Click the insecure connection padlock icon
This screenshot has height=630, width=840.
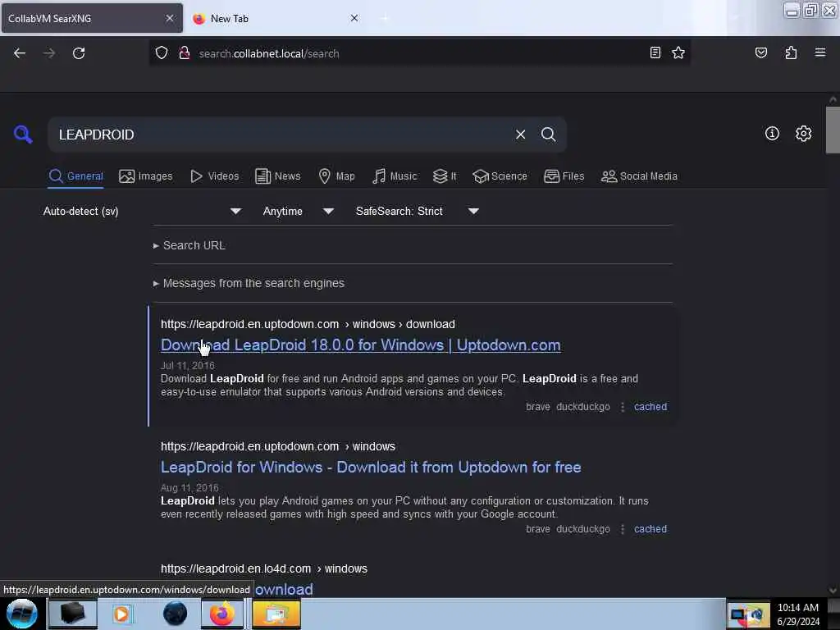(185, 53)
